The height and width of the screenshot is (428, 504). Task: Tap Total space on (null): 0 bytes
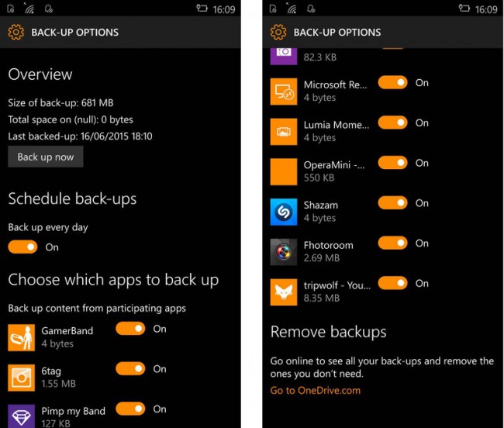71,119
